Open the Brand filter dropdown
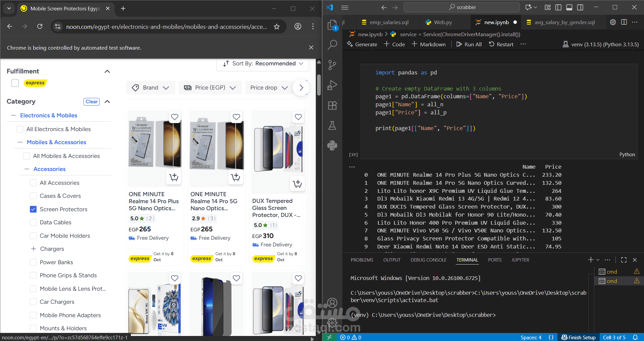The height and width of the screenshot is (341, 644). 151,88
